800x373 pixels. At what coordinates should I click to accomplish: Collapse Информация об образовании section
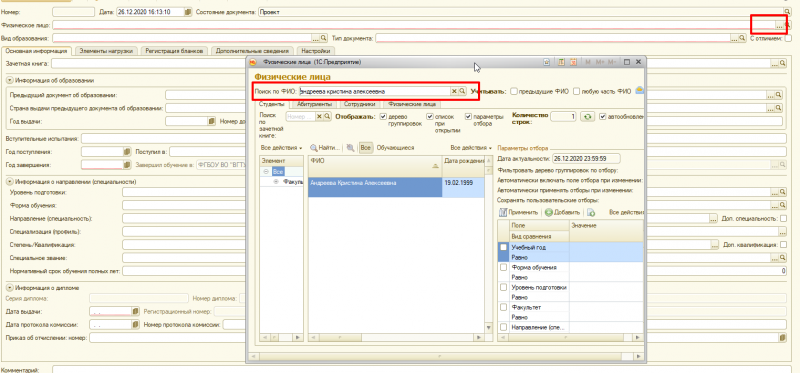pyautogui.click(x=10, y=81)
